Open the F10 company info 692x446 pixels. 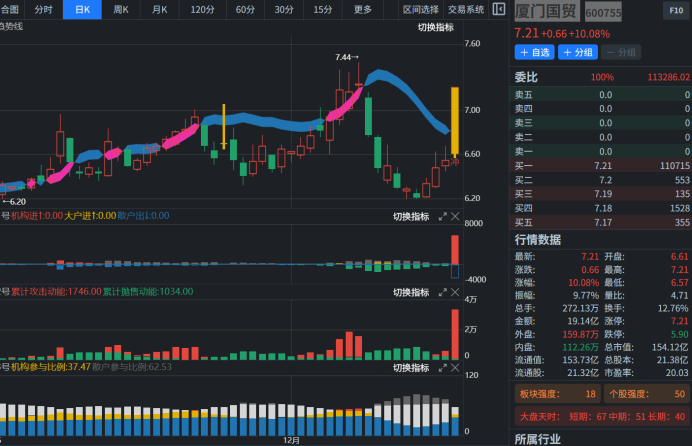point(675,11)
